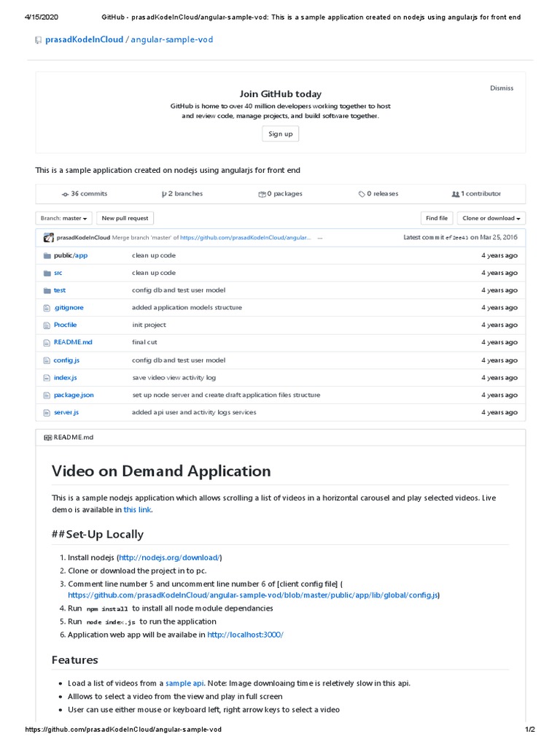Screen dimensions: 560x747
Task: Click the people icon beside 1 contributor
Action: click(456, 194)
